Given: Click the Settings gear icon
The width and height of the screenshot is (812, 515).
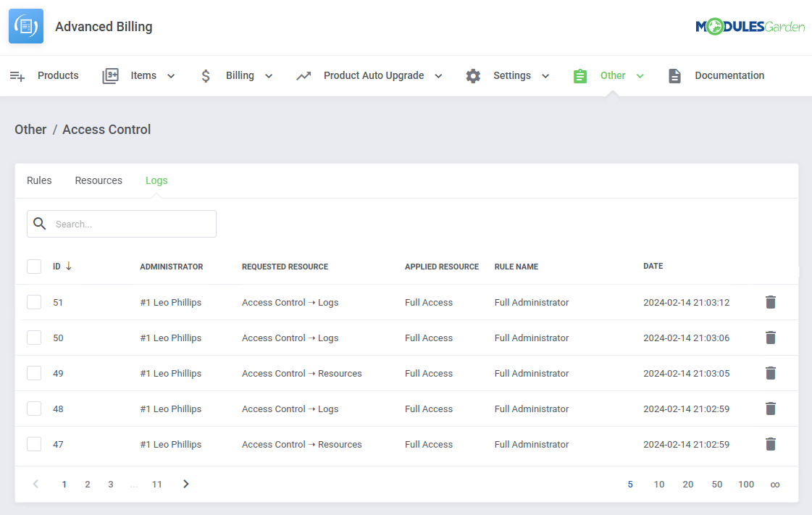Looking at the screenshot, I should (x=473, y=76).
